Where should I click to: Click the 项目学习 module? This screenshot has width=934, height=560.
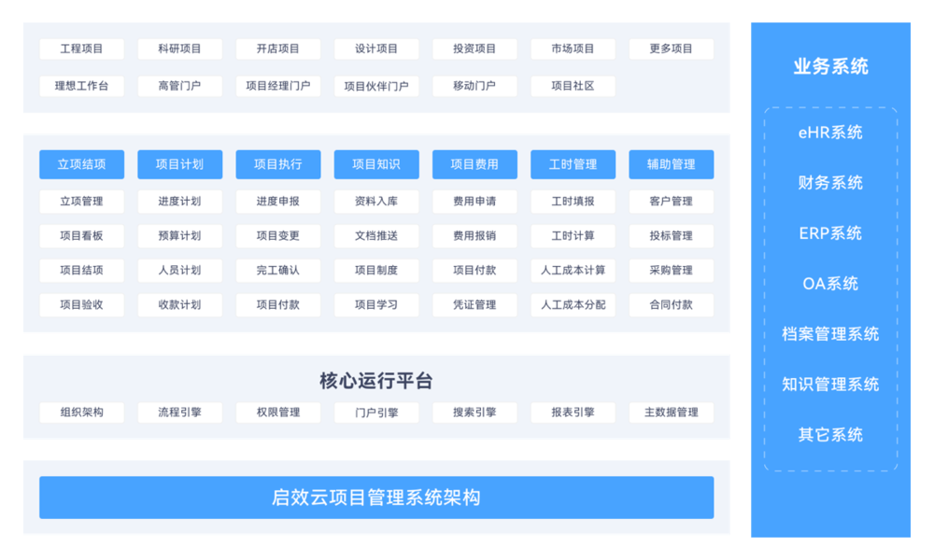[x=376, y=304]
